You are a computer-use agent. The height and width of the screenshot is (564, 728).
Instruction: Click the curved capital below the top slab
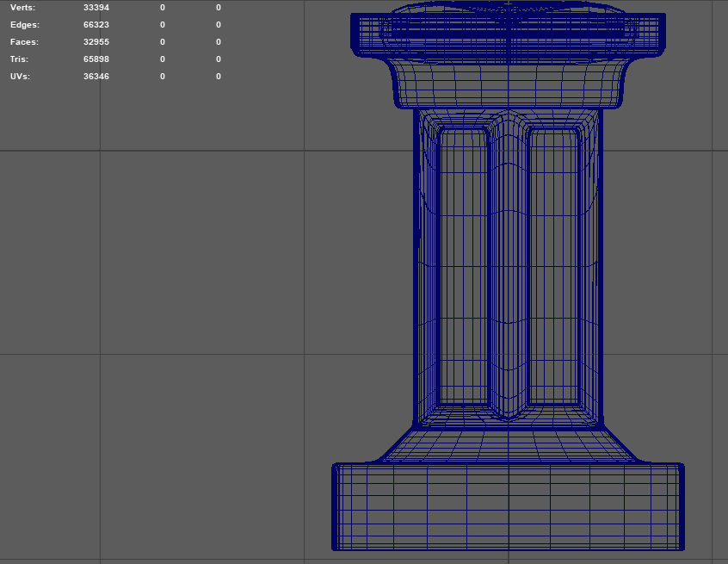tap(508, 84)
